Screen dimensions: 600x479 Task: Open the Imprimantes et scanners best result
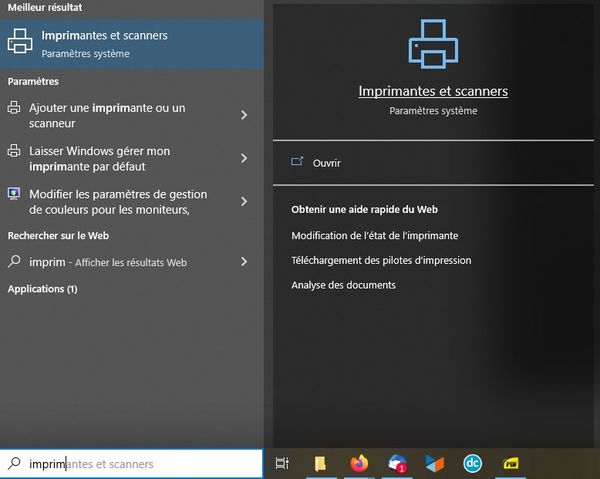(132, 44)
